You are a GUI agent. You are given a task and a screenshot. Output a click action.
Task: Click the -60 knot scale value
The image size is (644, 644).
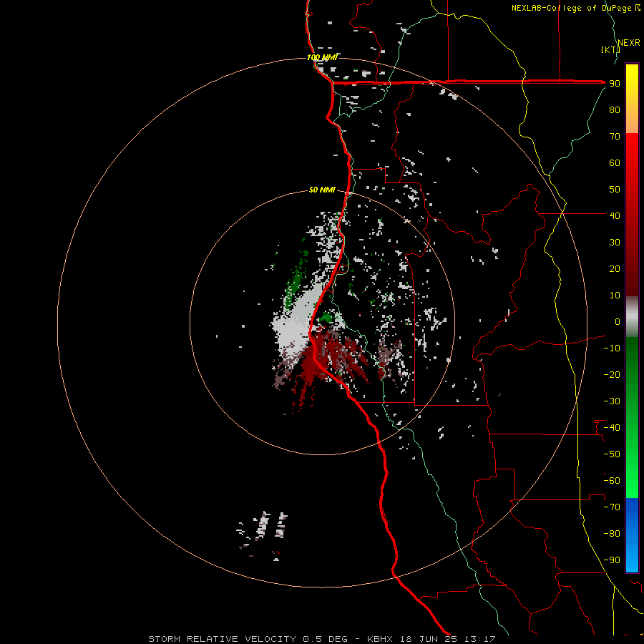[612, 481]
